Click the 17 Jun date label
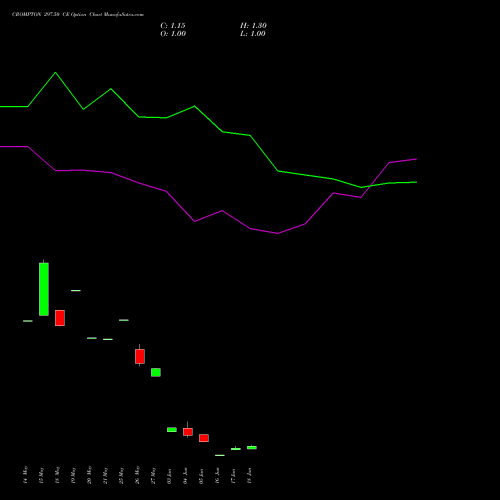 [234, 476]
